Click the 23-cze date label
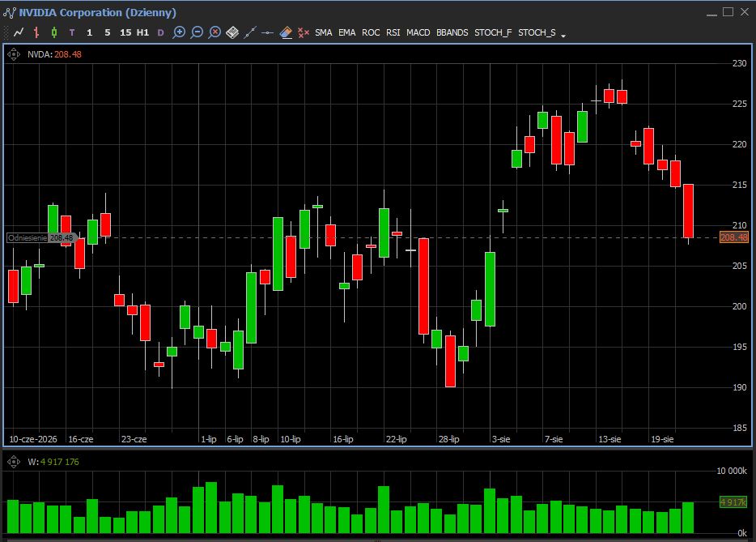 (134, 439)
